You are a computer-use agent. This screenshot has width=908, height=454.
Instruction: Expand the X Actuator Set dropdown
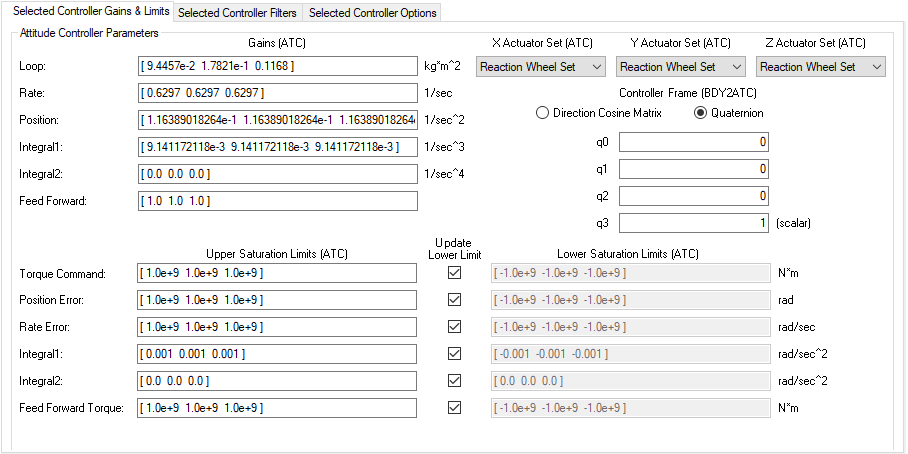(x=541, y=67)
